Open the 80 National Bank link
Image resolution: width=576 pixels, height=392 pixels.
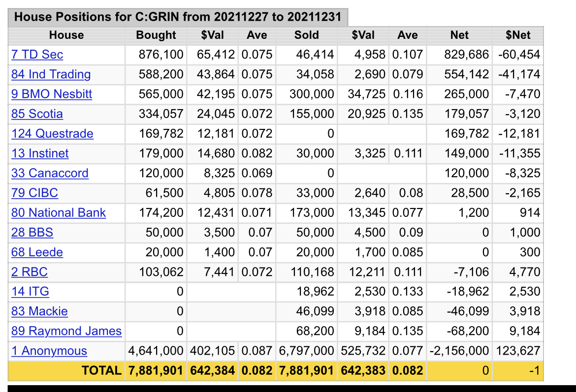coord(59,213)
